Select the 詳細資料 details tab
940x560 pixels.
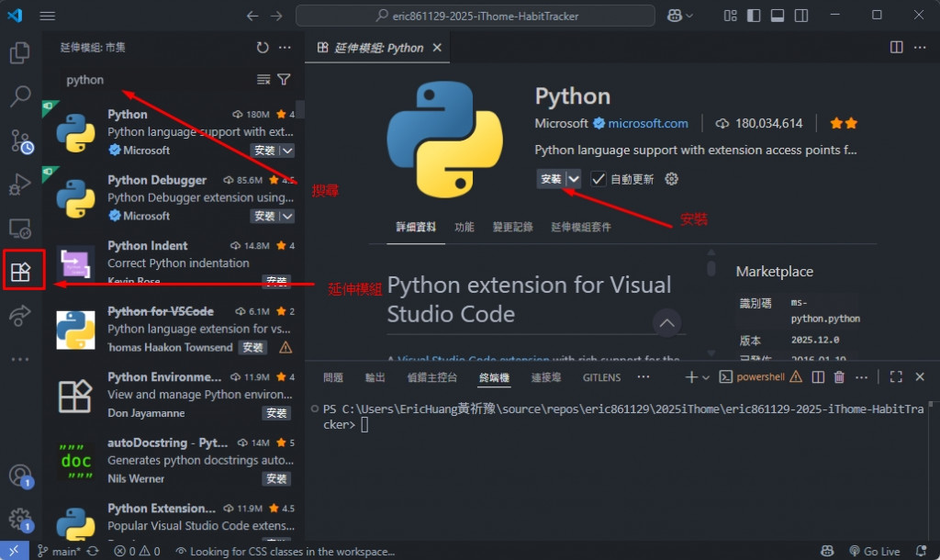[x=416, y=227]
